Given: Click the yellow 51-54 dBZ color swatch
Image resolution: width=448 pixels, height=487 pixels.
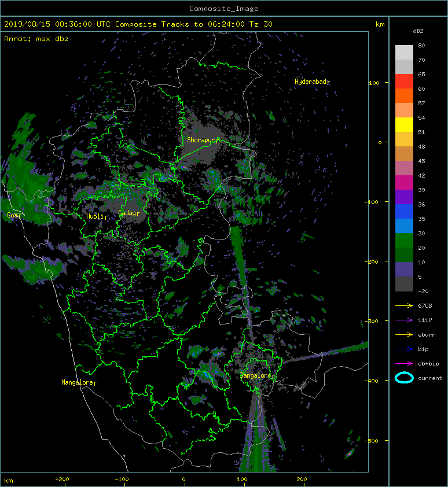Looking at the screenshot, I should tap(404, 125).
